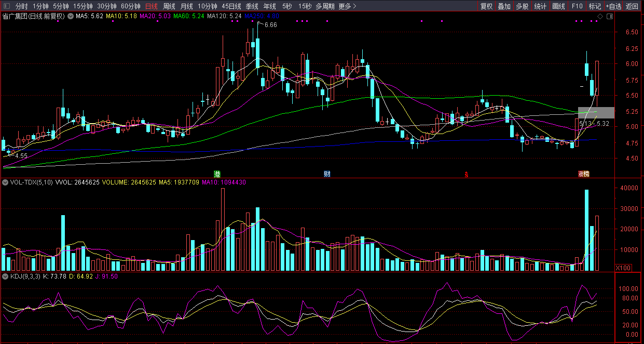Screen dimensions: 644x344
Task: Click the 复权 adjustment button
Action: point(486,6)
